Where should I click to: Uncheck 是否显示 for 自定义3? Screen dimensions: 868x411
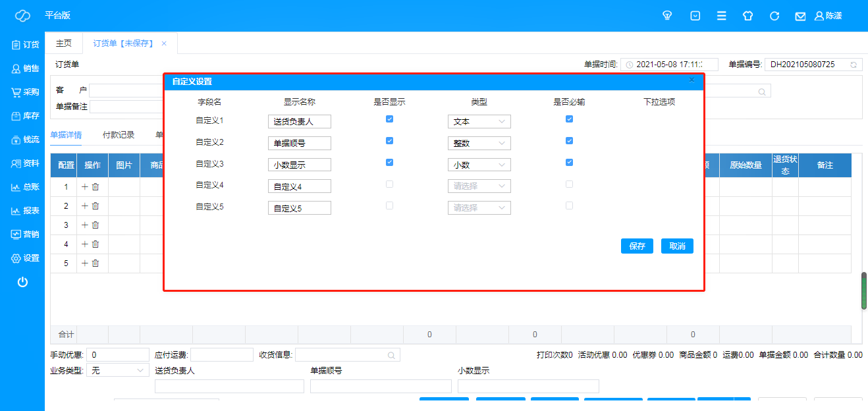pyautogui.click(x=389, y=163)
